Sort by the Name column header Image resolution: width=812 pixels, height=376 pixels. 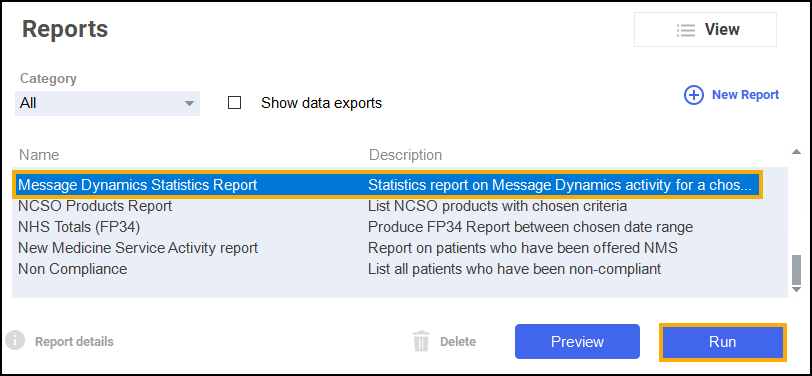click(39, 155)
